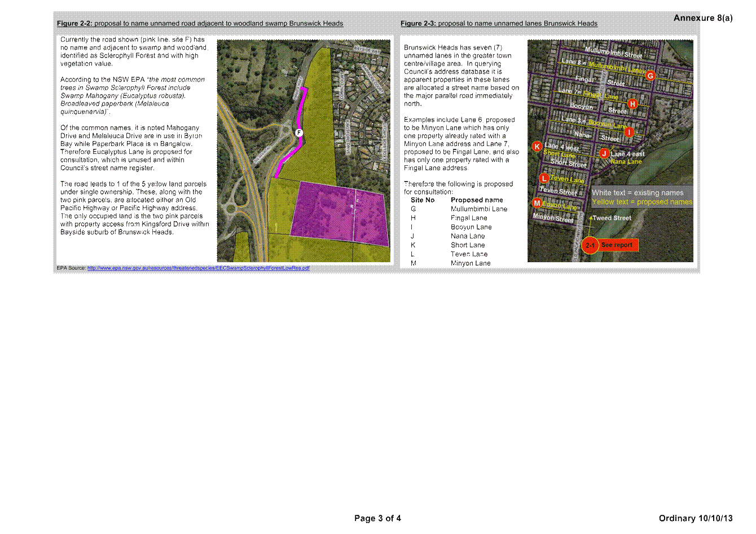Click the 'Ordinary 10/10/13' footer text
Image resolution: width=756 pixels, height=534 pixels.
tap(696, 518)
